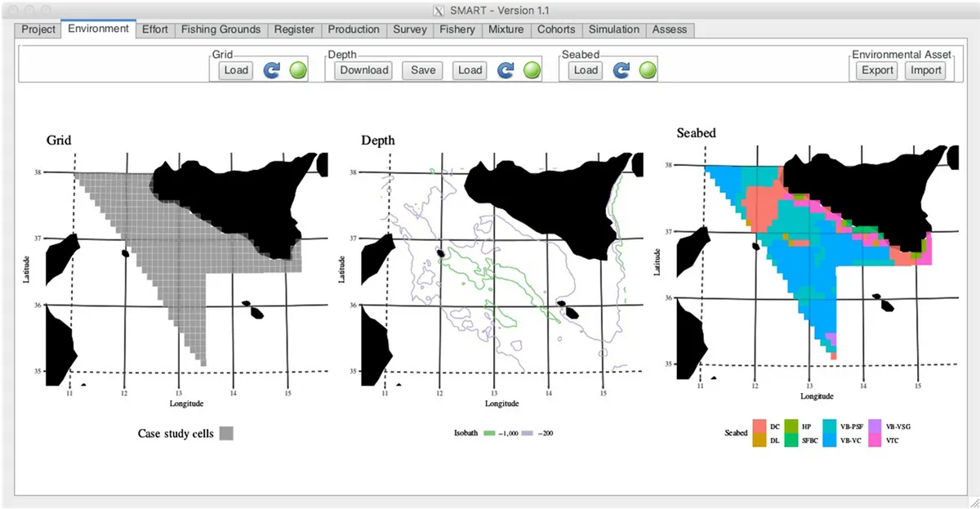Download depth data
This screenshot has width=980, height=509.
[x=364, y=70]
